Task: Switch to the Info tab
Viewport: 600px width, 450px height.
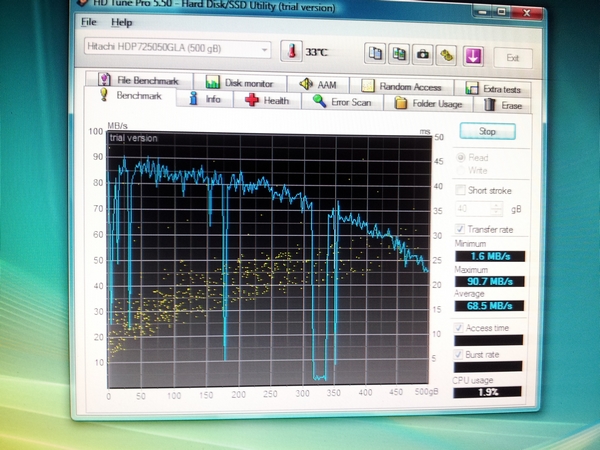Action: (205, 99)
